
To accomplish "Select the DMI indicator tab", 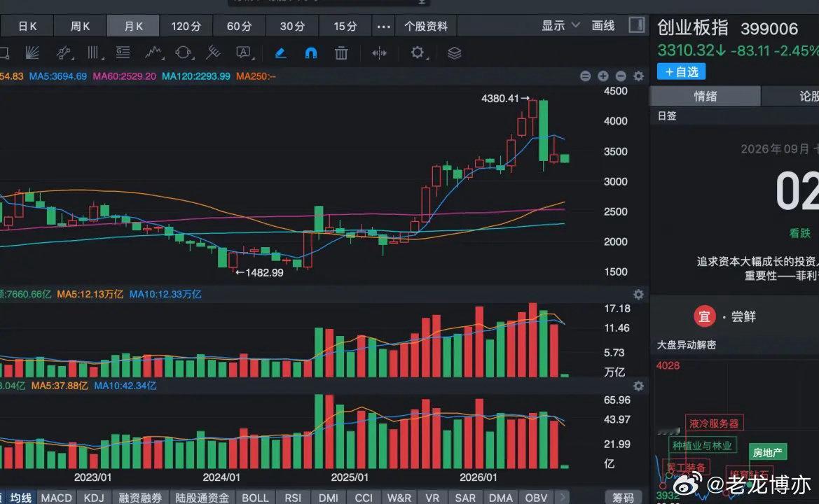I will click(329, 498).
